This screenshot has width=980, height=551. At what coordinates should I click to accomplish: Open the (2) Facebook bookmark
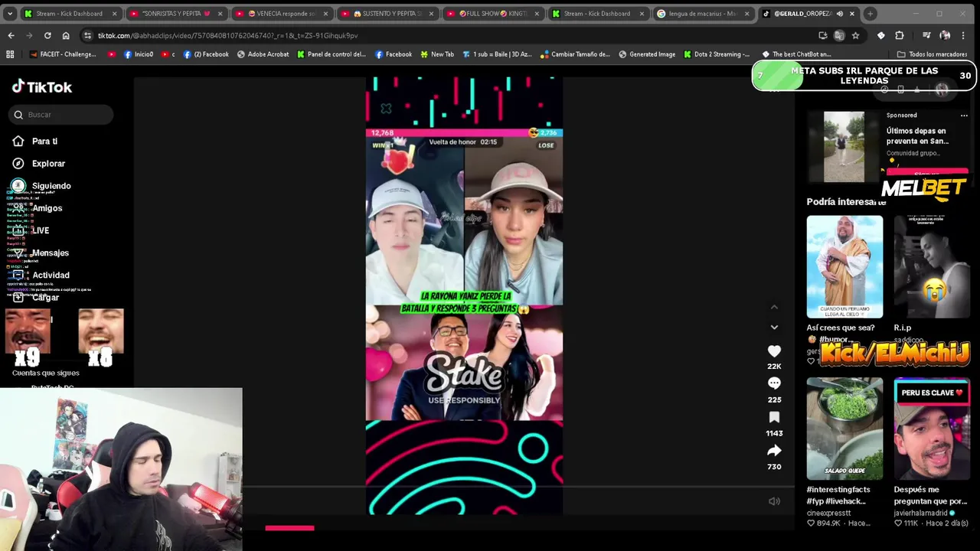click(206, 54)
